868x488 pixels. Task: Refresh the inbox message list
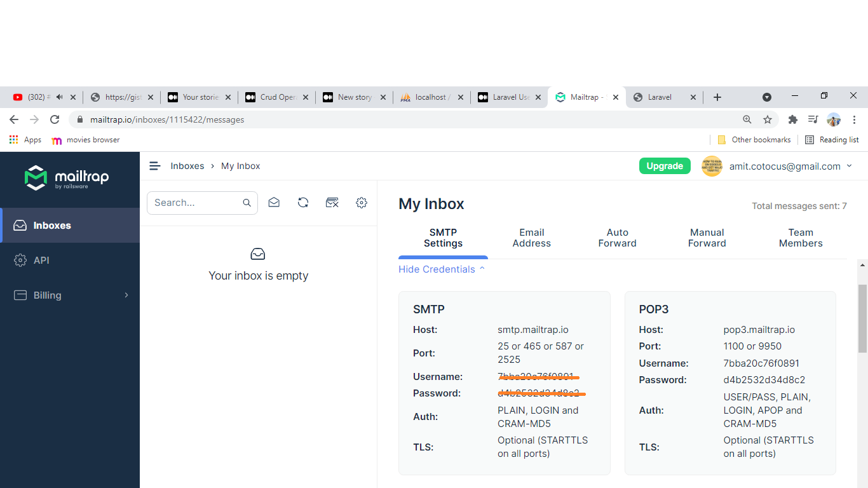[x=303, y=203]
